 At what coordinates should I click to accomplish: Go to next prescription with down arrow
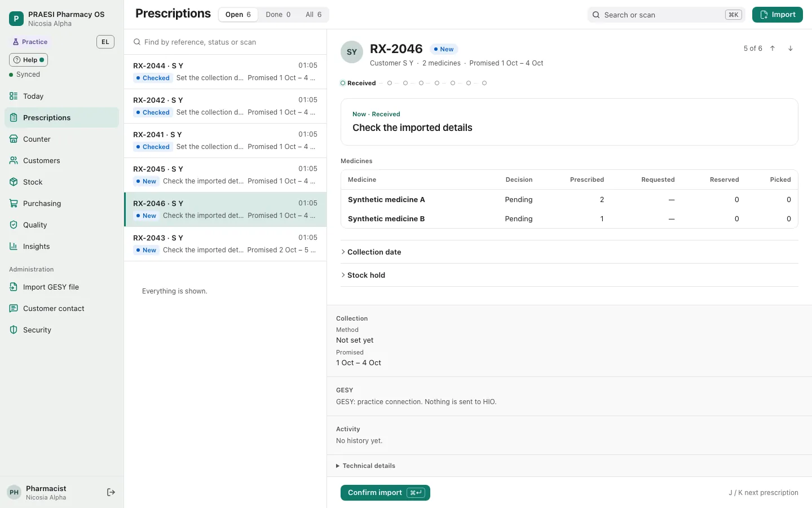pyautogui.click(x=791, y=49)
